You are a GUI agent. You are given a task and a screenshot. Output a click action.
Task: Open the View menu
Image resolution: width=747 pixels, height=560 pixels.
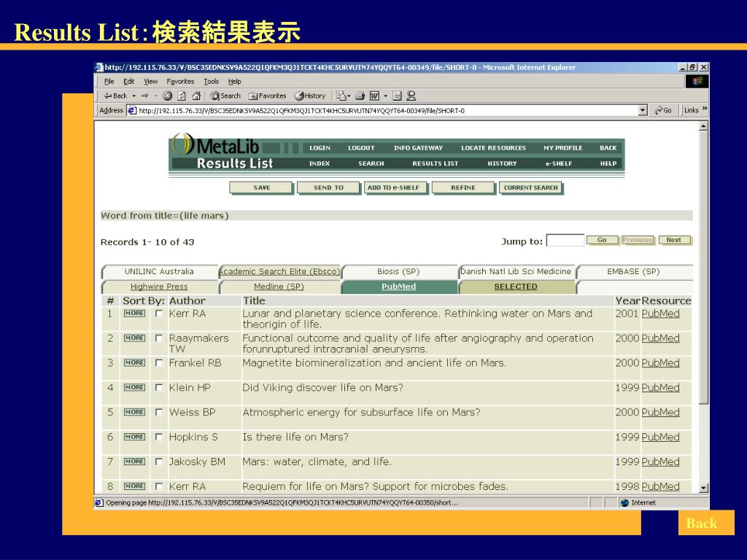pos(150,82)
